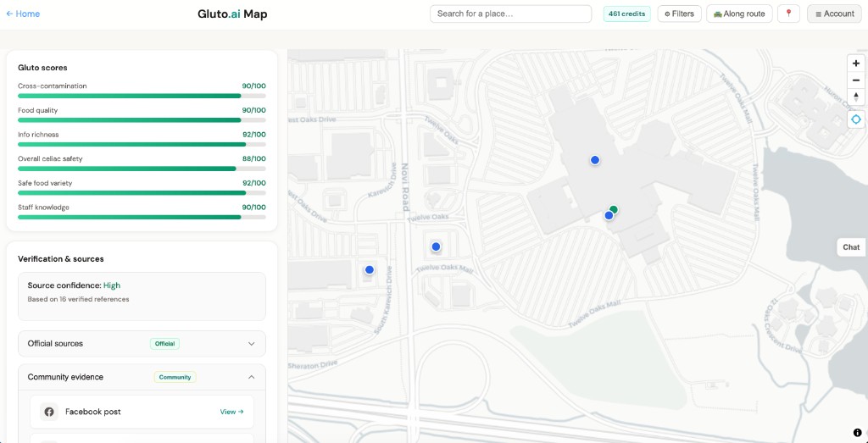Click the Facebook icon in evidence row
This screenshot has width=868, height=443.
48,412
